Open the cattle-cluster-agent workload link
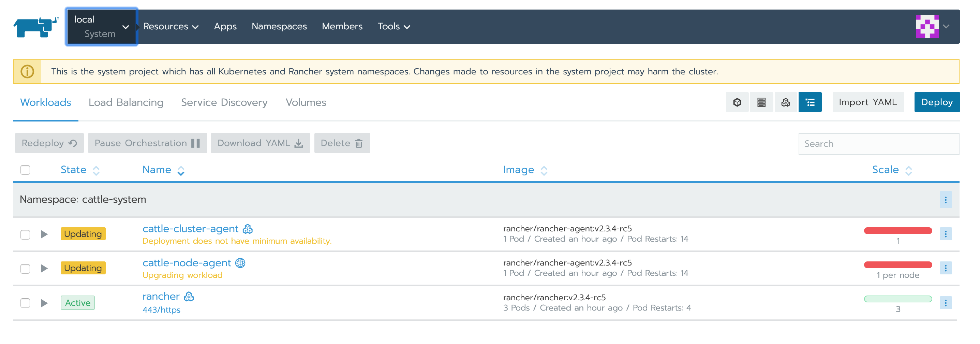Image resolution: width=980 pixels, height=344 pixels. 190,229
